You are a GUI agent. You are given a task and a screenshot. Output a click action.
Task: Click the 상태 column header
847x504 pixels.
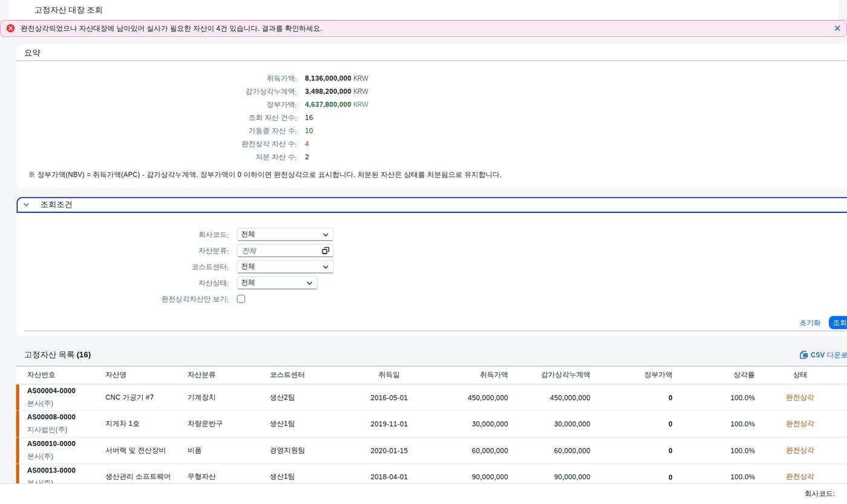pos(800,375)
